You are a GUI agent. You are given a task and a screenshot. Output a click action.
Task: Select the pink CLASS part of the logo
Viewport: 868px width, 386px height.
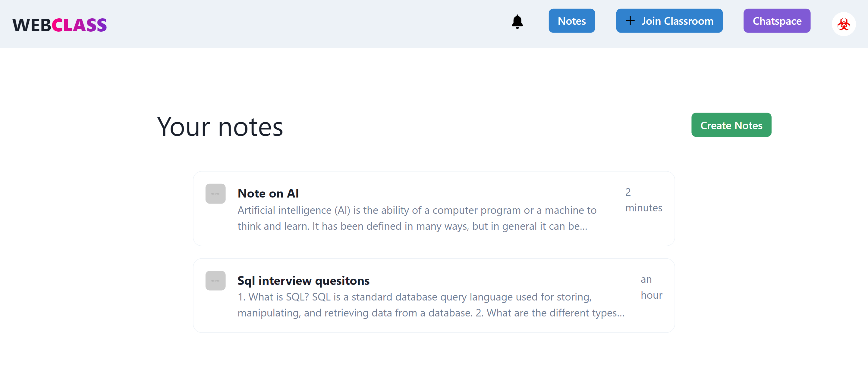80,24
